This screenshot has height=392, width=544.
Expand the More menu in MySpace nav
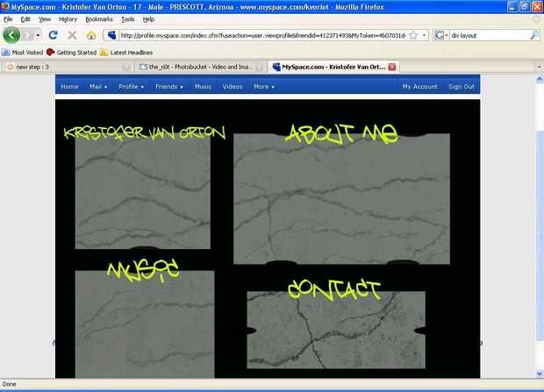pos(264,87)
